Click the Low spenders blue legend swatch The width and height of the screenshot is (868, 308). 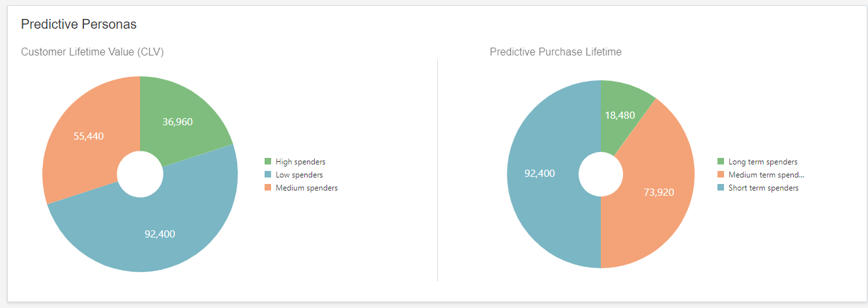point(268,175)
